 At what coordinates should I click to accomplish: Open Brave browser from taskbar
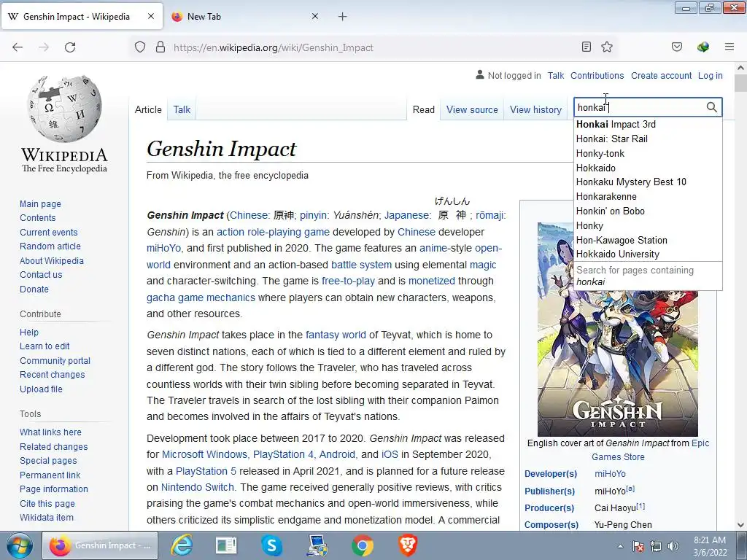pos(408,545)
